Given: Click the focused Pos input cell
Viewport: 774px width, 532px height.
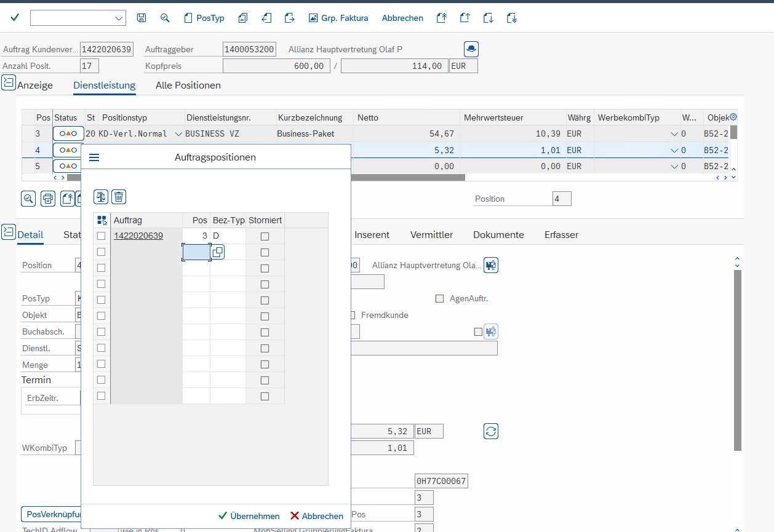Looking at the screenshot, I should pos(196,252).
